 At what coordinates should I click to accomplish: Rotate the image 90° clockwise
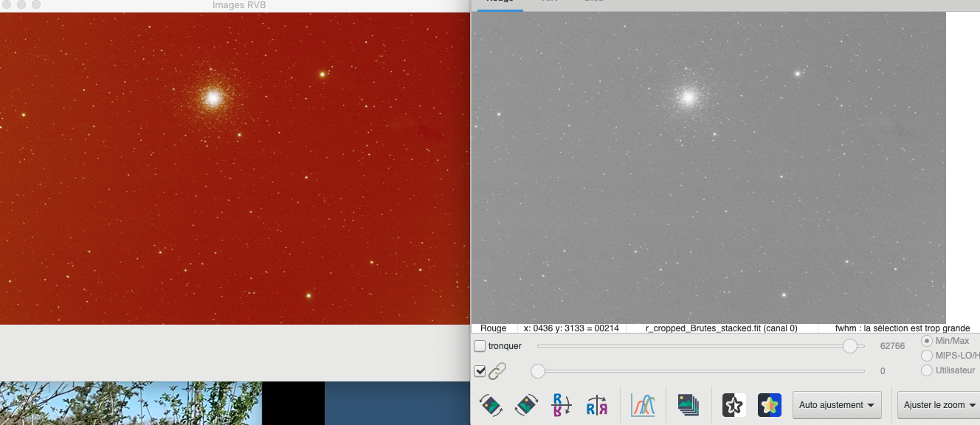(526, 405)
